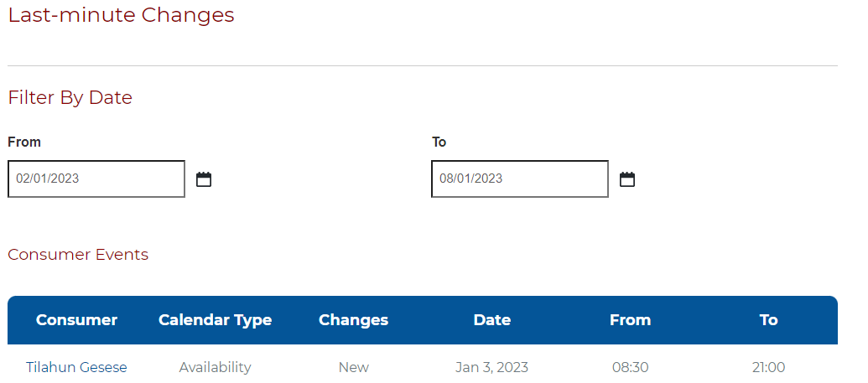Open the Tilahun Gesese consumer link

pyautogui.click(x=76, y=367)
